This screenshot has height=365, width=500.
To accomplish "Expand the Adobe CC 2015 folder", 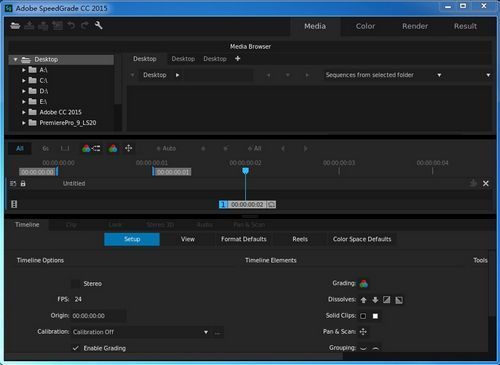I will (x=24, y=112).
